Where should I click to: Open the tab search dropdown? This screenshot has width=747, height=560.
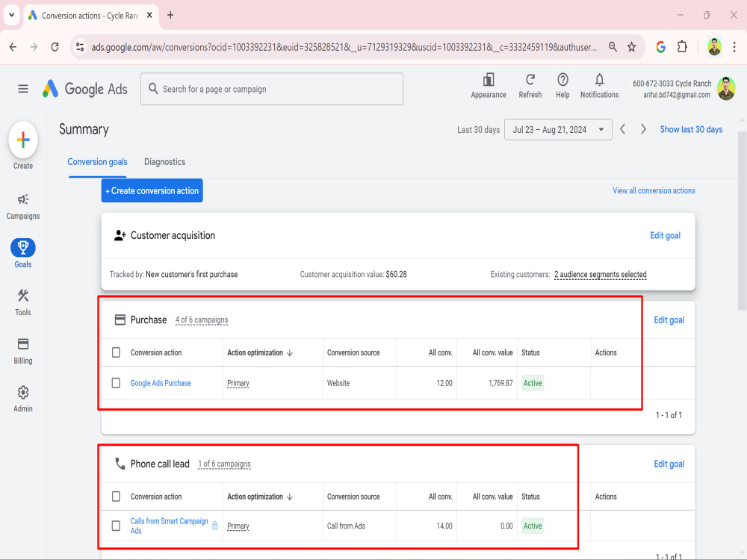pos(11,15)
